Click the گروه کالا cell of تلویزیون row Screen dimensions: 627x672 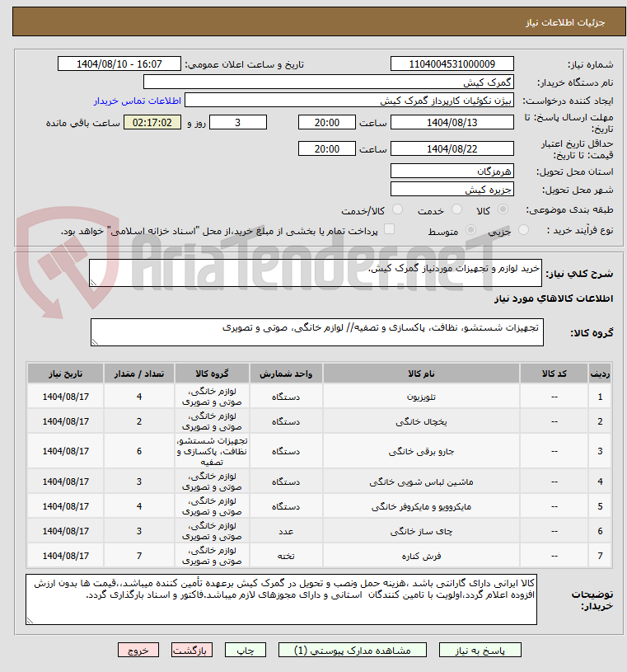click(212, 397)
